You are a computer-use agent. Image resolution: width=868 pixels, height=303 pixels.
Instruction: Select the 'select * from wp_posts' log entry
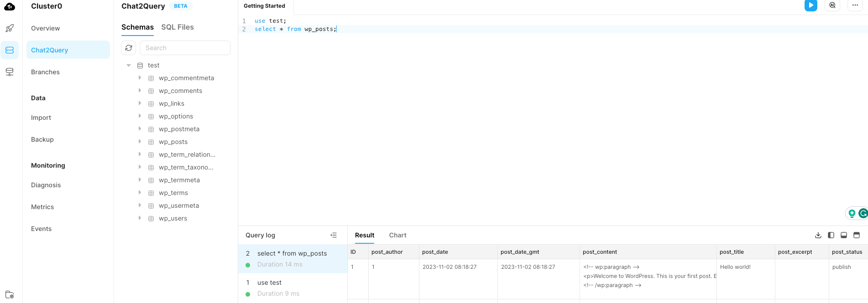click(293, 259)
